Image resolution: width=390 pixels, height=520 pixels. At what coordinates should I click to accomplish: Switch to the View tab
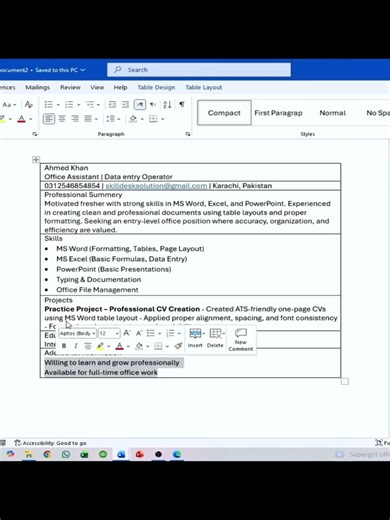coord(97,87)
